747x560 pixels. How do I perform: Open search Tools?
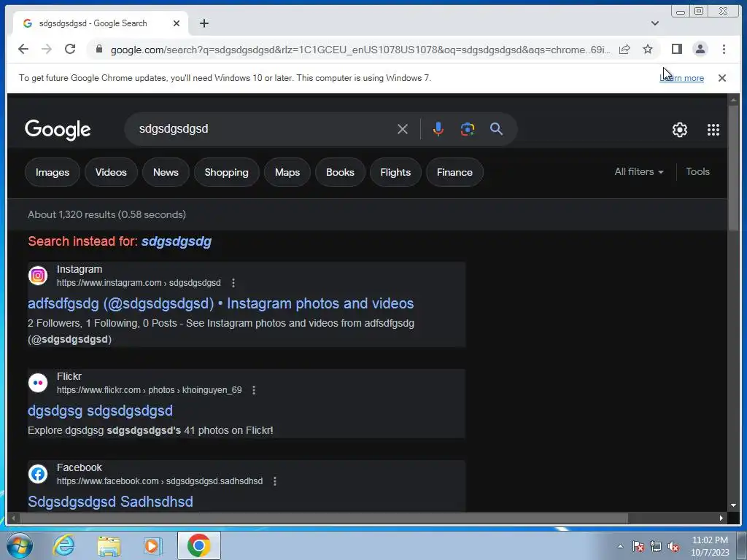697,172
